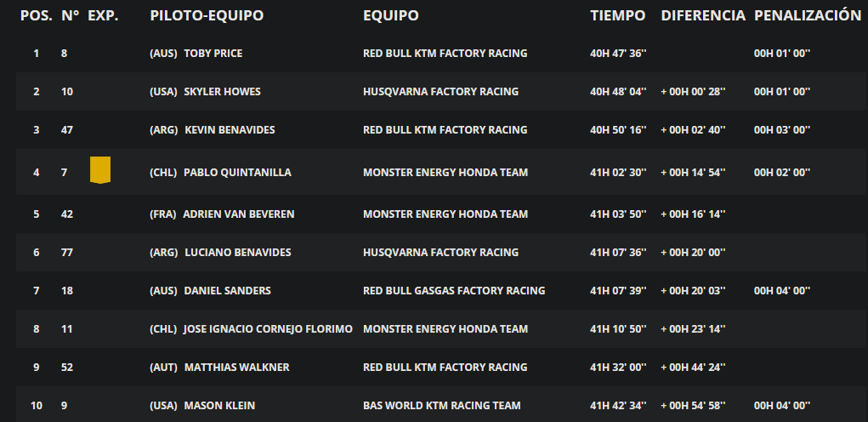Select Luciano Benavides in the standings

click(237, 253)
